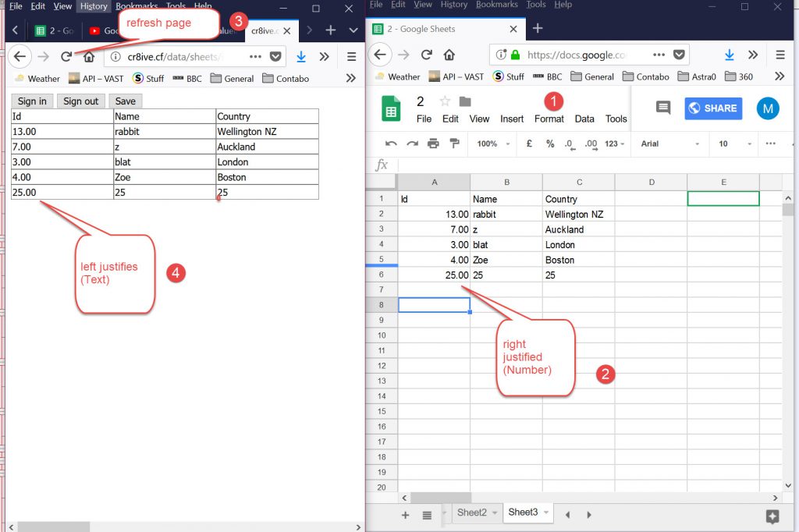Expand the 100% zoom dropdown

[493, 144]
